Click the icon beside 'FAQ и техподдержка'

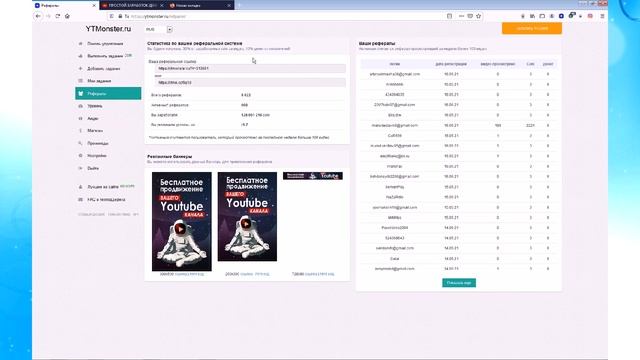[x=80, y=200]
